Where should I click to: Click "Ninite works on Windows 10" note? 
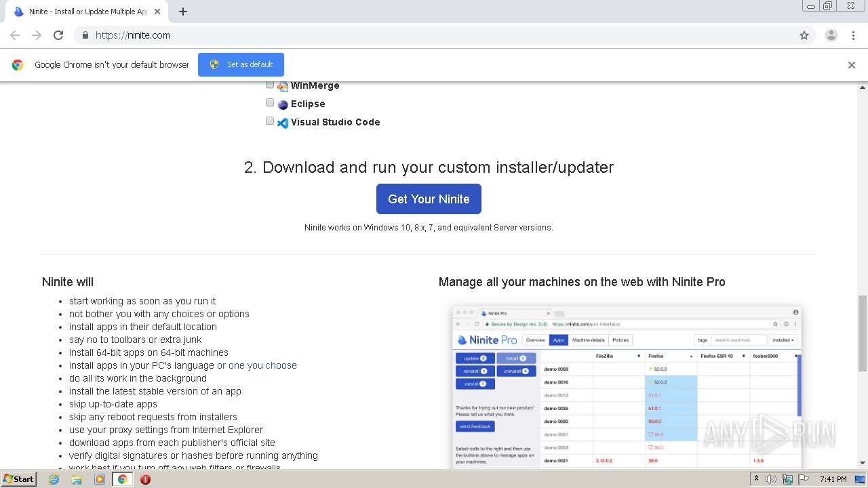pos(429,228)
